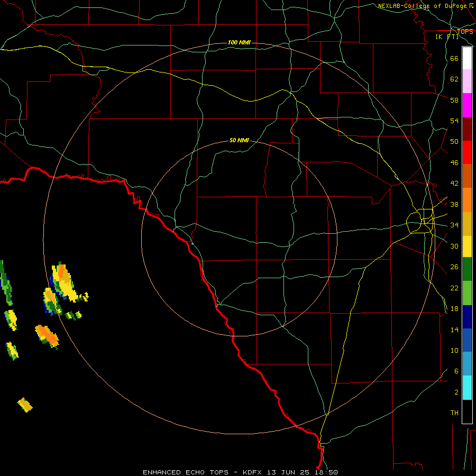Click the "[K FT]" units label
Viewport: 476px width, 476px height.
coord(447,36)
